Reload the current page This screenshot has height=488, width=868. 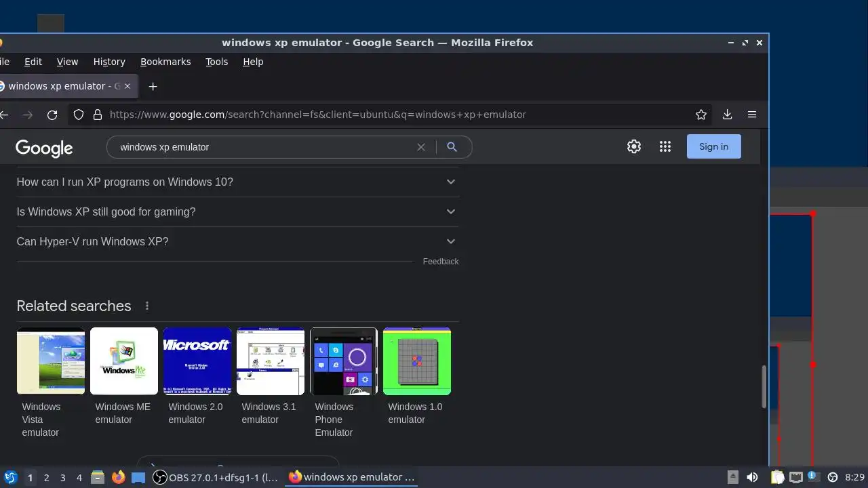coord(52,115)
